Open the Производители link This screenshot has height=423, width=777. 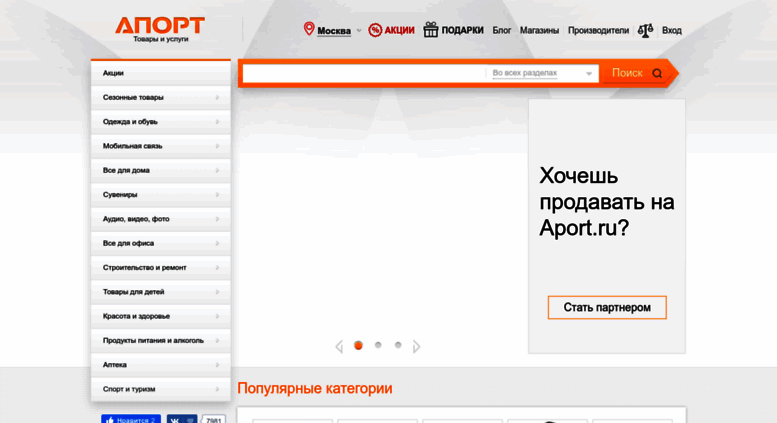point(598,31)
